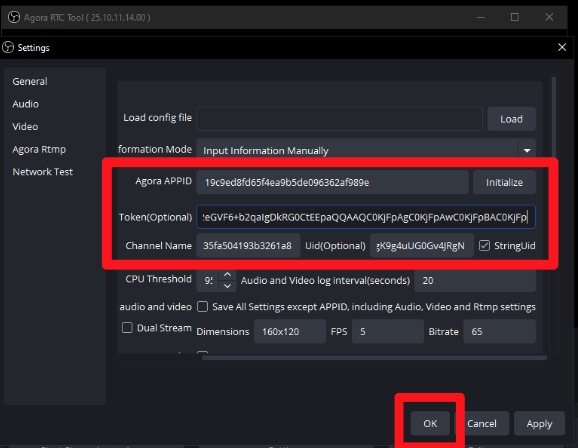This screenshot has width=578, height=448.
Task: Open the Network Test section
Action: [x=42, y=172]
